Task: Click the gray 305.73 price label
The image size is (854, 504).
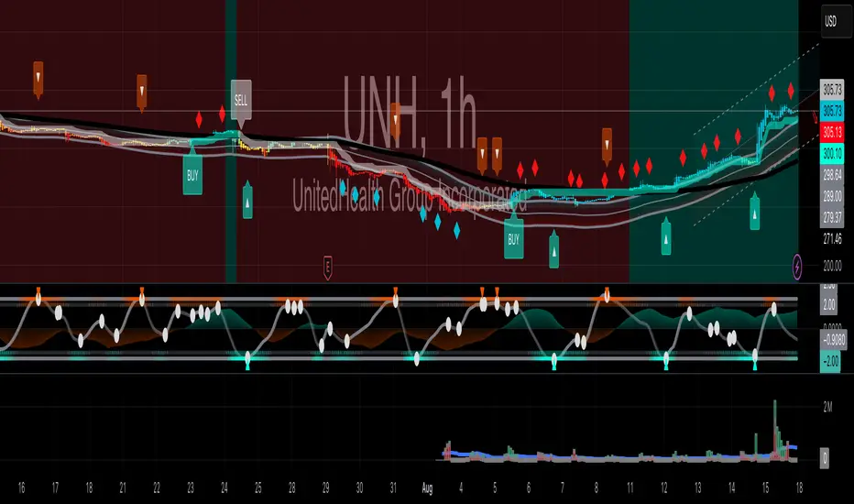Action: point(832,90)
